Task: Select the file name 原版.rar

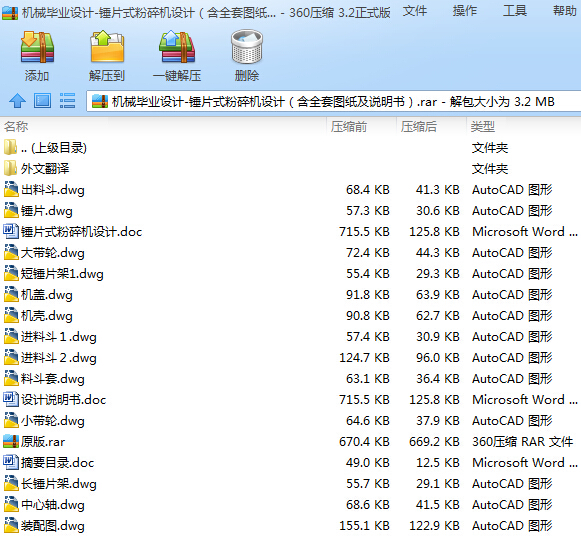Action: tap(43, 442)
